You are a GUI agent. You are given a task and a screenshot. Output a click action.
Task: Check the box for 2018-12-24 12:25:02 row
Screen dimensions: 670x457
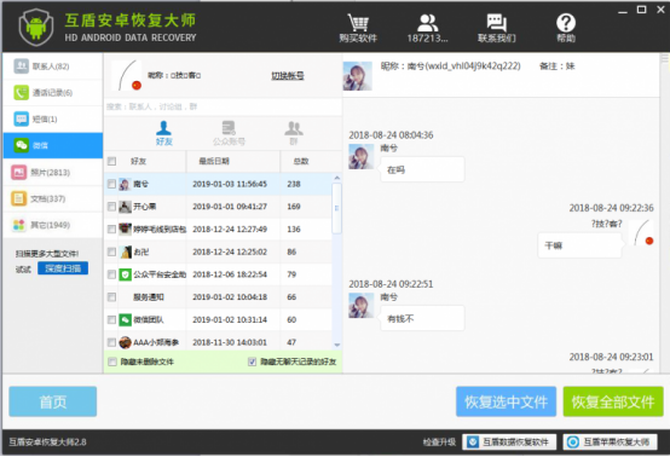pos(112,252)
